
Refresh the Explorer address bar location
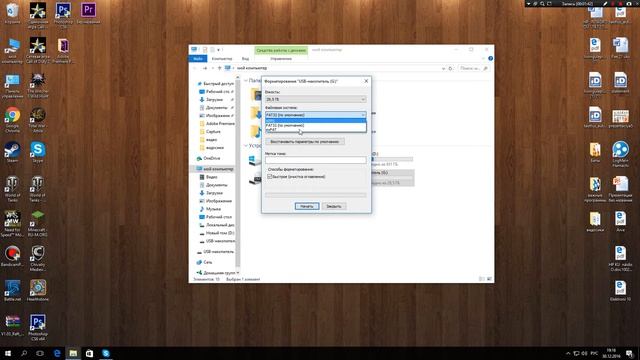coord(451,68)
